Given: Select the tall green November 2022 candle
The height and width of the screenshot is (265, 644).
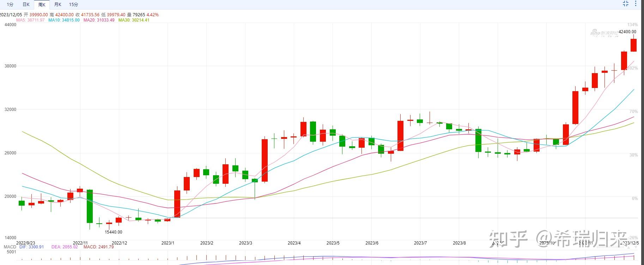Looking at the screenshot, I should [x=90, y=206].
